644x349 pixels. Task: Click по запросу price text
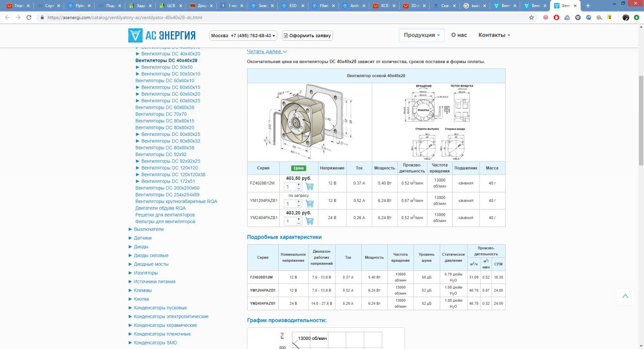click(298, 195)
